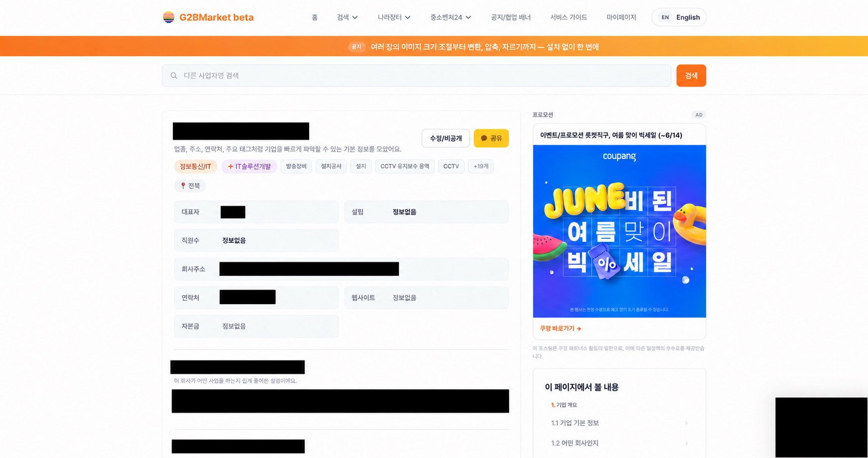Select the 설치 tag
Viewport: 868px width, 458px height.
[361, 166]
